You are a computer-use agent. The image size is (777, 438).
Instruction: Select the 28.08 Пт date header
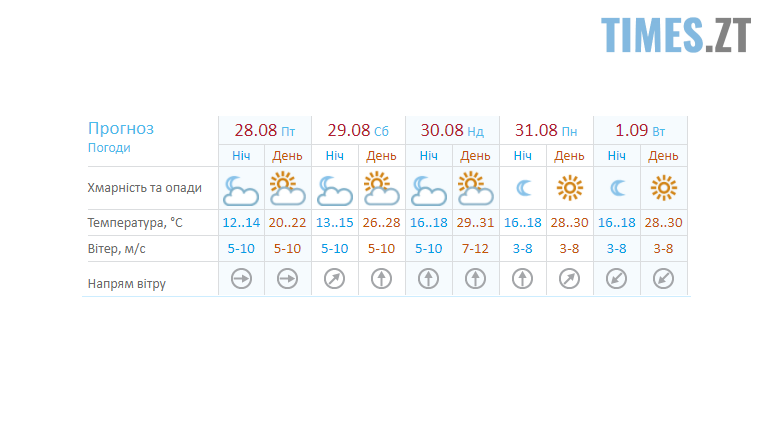coord(265,131)
